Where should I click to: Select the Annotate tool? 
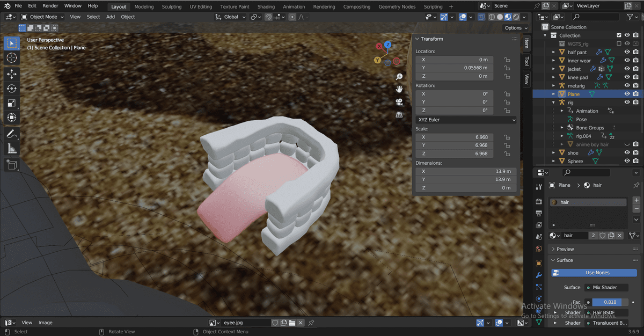(x=12, y=134)
